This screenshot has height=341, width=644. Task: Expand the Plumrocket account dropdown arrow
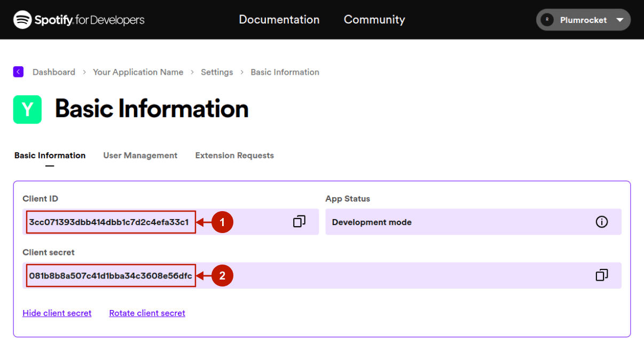pyautogui.click(x=619, y=20)
